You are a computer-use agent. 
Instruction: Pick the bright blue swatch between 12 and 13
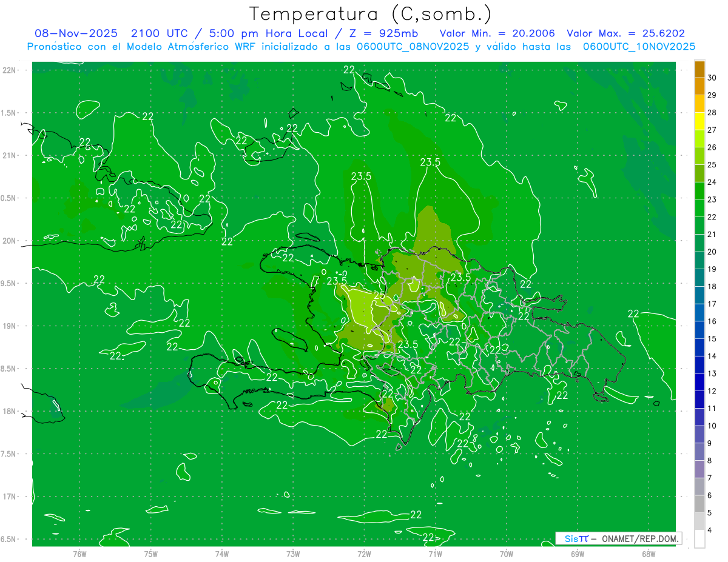click(x=699, y=382)
